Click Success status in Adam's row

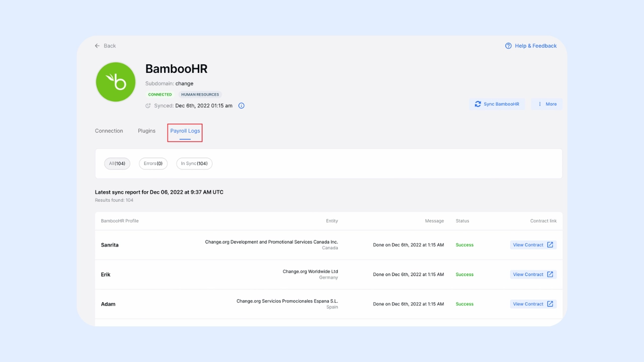click(x=464, y=304)
